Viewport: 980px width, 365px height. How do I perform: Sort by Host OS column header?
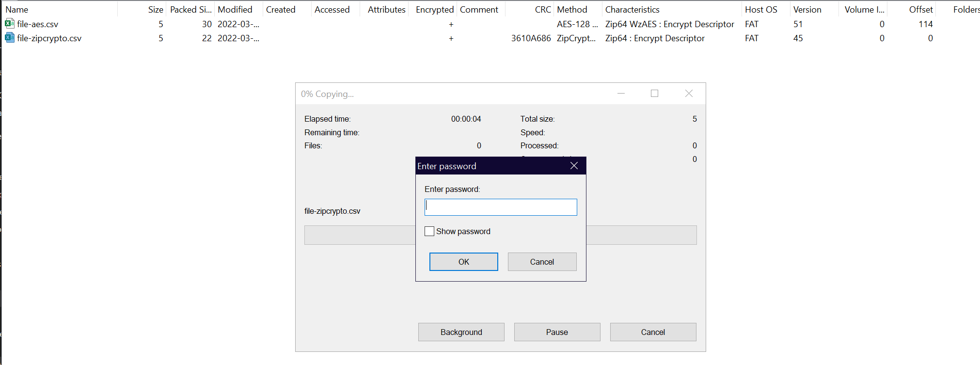coord(761,10)
